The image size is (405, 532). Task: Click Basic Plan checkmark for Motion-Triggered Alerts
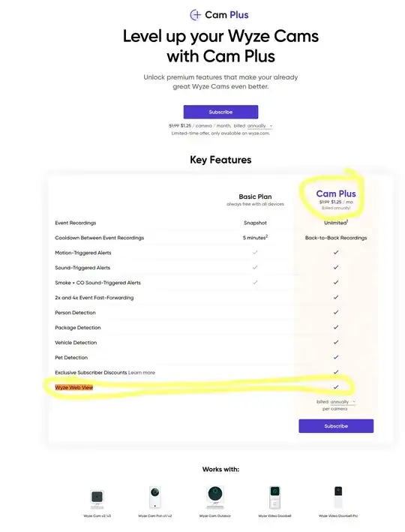click(255, 252)
